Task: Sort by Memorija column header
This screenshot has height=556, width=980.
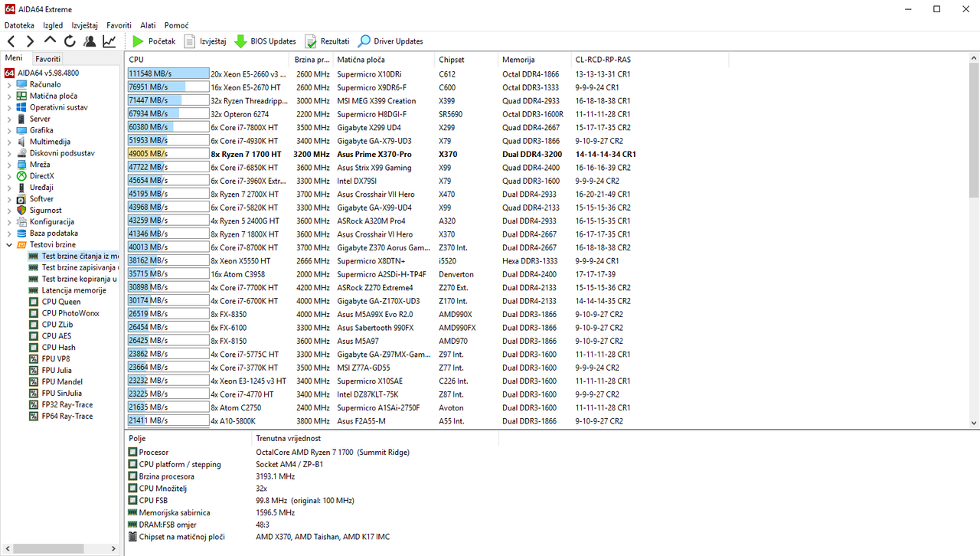Action: (x=534, y=60)
